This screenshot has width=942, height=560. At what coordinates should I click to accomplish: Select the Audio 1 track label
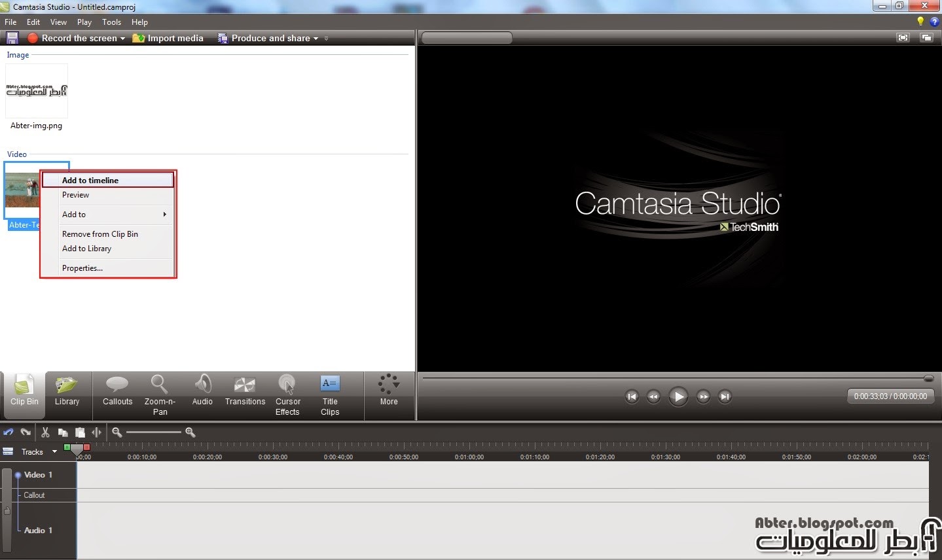(x=38, y=531)
